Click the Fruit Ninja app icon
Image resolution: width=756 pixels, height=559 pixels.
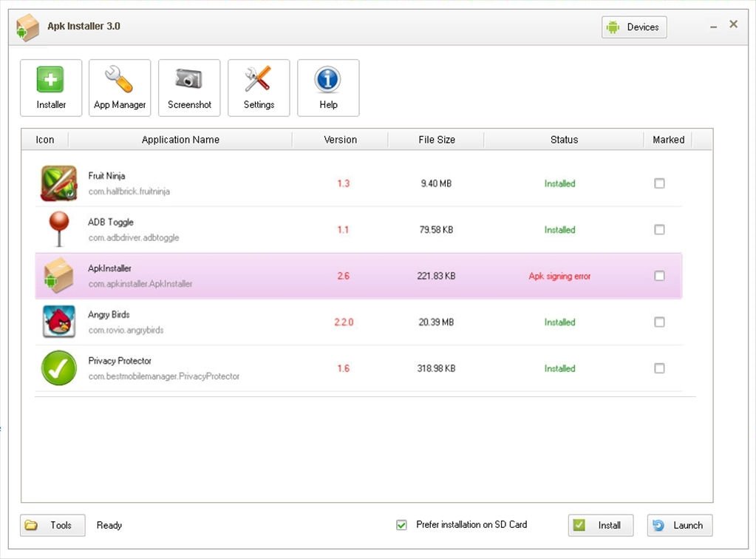point(58,183)
